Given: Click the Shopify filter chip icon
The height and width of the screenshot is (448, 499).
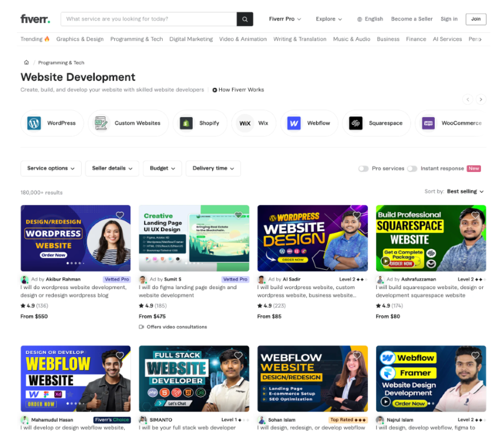Looking at the screenshot, I should pyautogui.click(x=186, y=123).
